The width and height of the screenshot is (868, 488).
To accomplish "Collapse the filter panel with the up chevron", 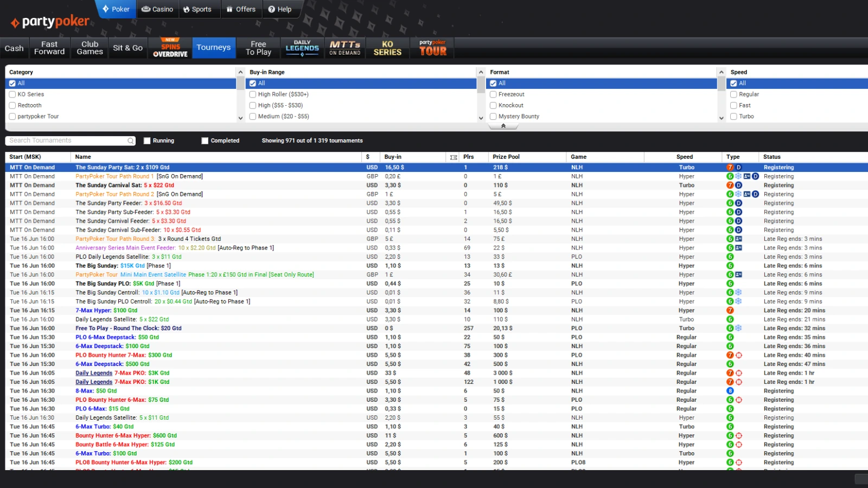I will (503, 126).
